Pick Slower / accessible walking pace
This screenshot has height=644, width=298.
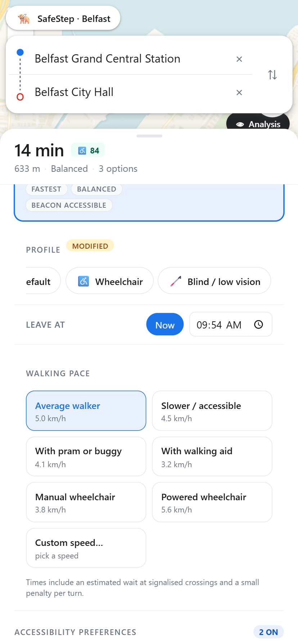click(212, 411)
